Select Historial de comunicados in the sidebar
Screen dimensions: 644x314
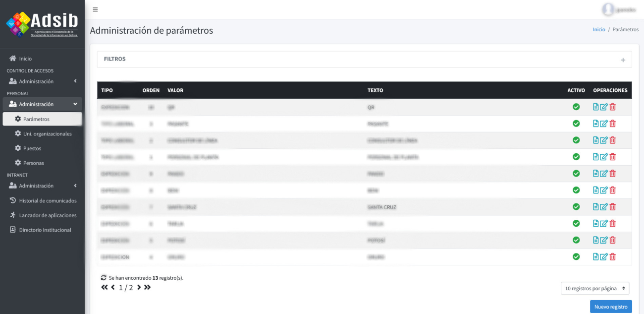(x=48, y=201)
